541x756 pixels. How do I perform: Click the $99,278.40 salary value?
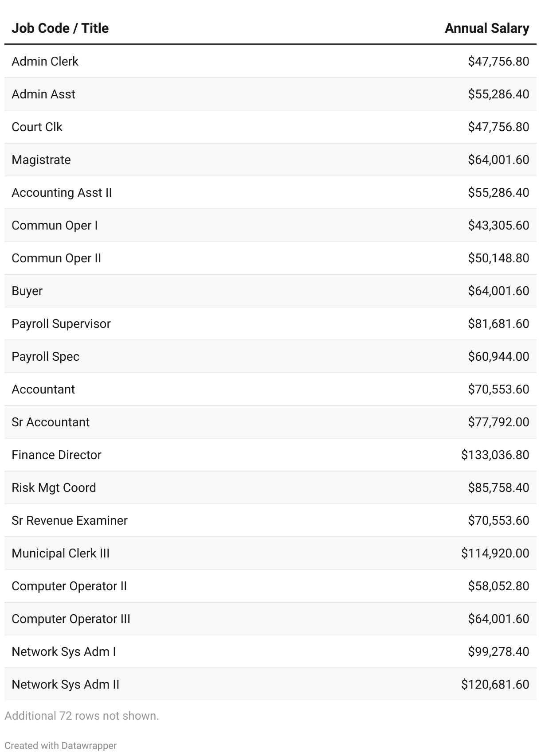(x=498, y=651)
